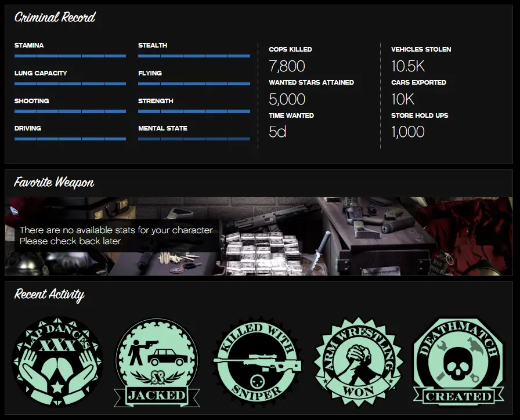520x420 pixels.
Task: Select the Wanted Stars Attained 5,000 stat
Action: 287,99
